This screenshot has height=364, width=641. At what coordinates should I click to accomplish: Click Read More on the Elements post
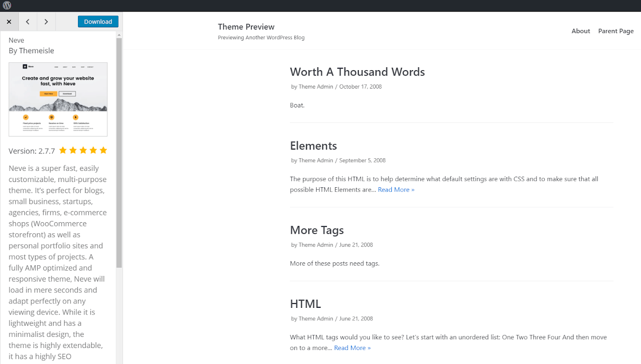(396, 190)
